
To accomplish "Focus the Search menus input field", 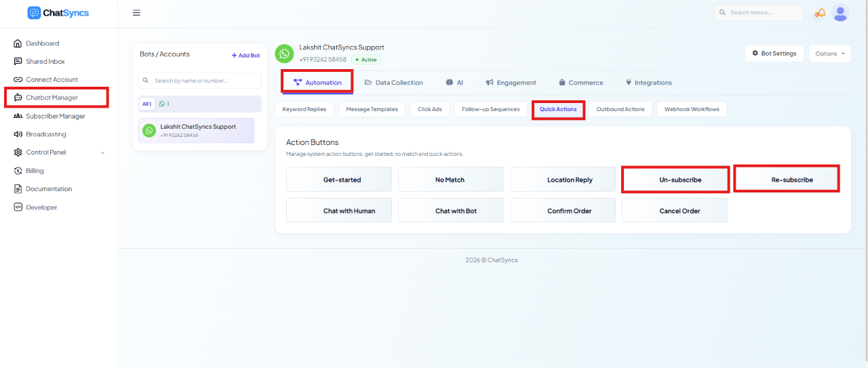I will coord(758,13).
